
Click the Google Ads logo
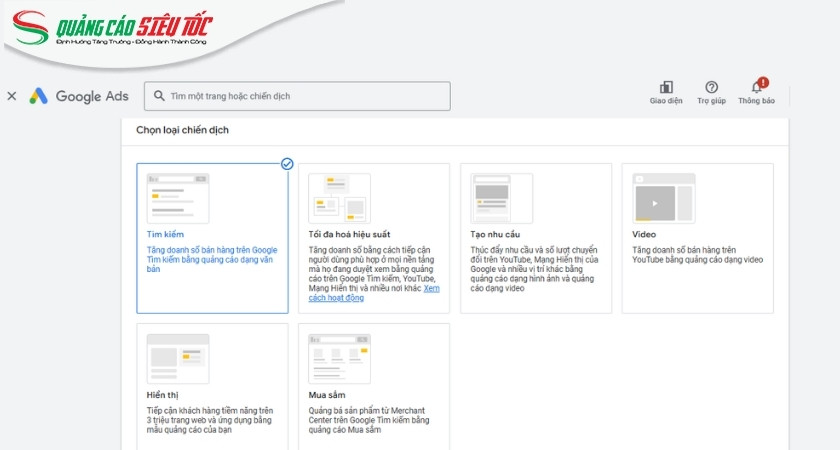79,96
